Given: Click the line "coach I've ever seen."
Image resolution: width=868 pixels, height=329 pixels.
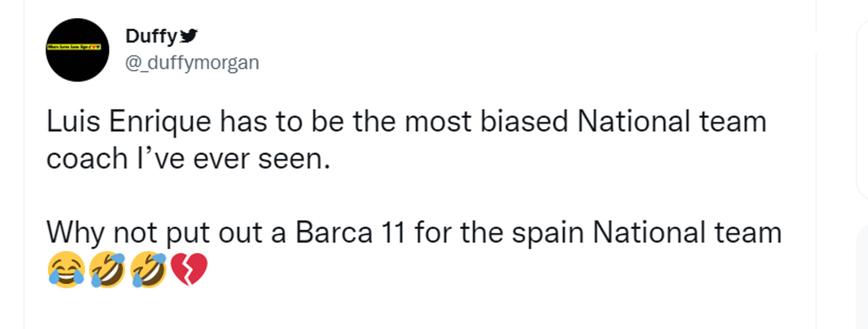Looking at the screenshot, I should coord(185,159).
